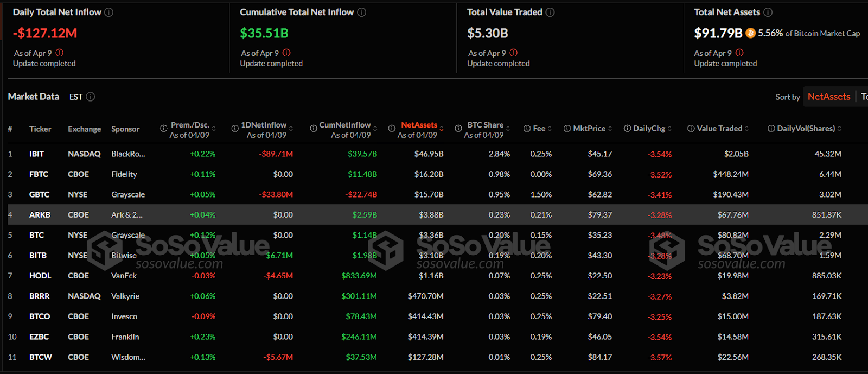
Task: Show info icon for Fee column
Action: [527, 129]
